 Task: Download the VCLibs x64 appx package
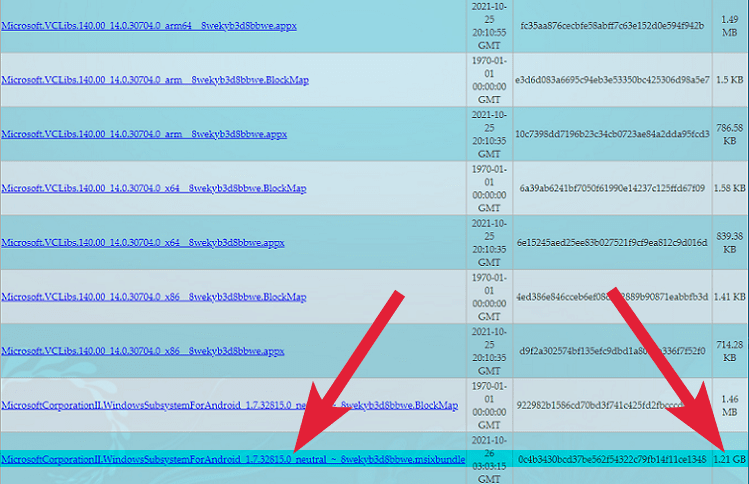tap(142, 243)
